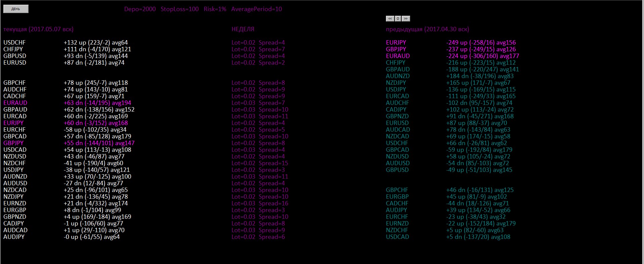Select the value +111 dn (-4/170) avg121
The width and height of the screenshot is (644, 264).
97,49
